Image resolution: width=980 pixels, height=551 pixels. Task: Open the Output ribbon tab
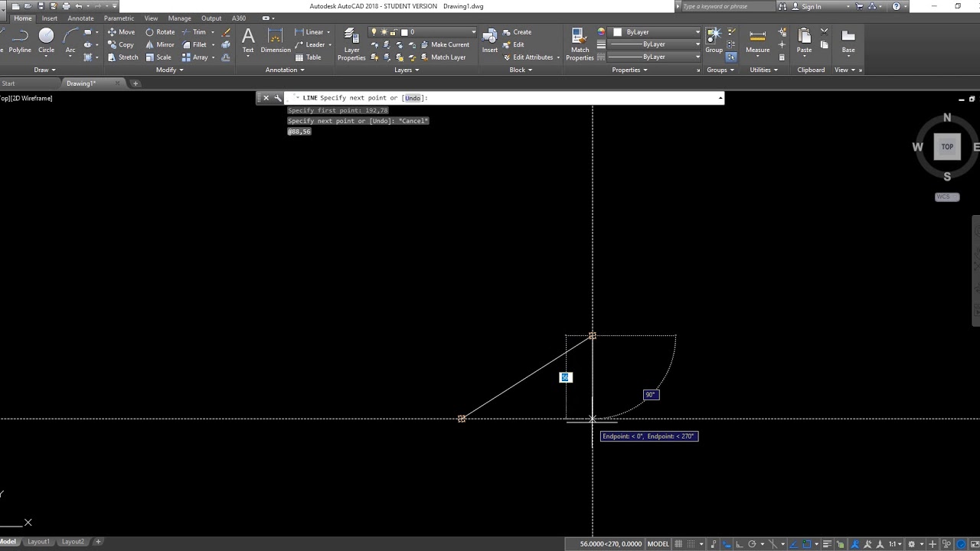click(211, 18)
